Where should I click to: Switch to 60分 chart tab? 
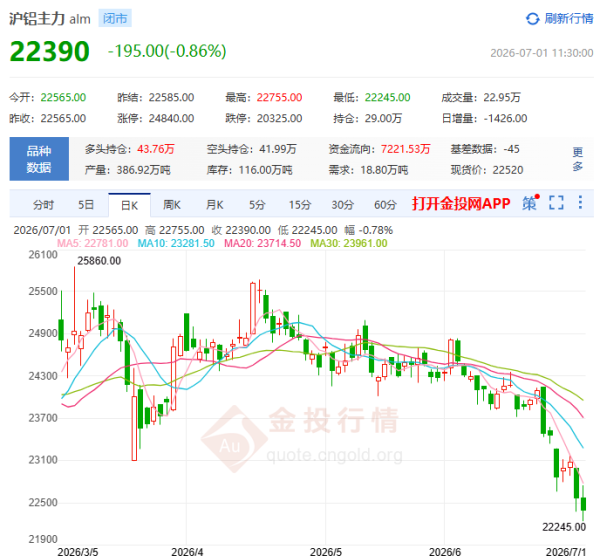click(x=385, y=205)
